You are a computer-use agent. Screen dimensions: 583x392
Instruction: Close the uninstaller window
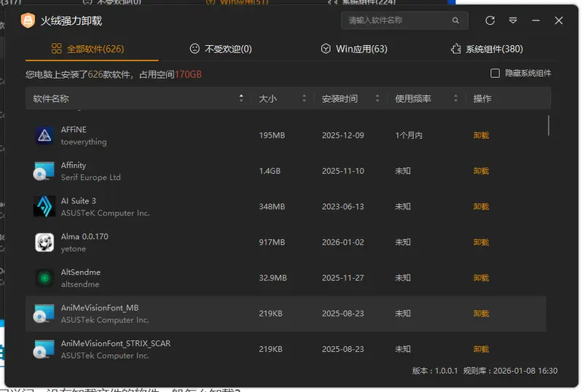559,20
